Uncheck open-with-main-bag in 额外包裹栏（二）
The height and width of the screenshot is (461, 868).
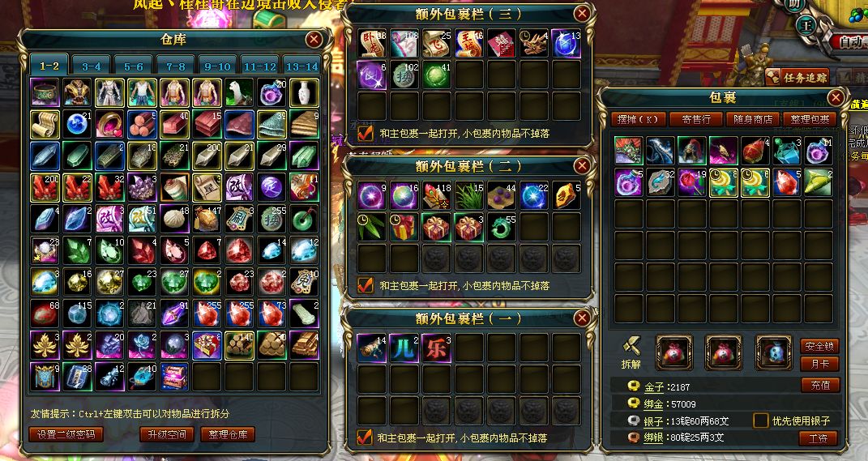(x=366, y=285)
